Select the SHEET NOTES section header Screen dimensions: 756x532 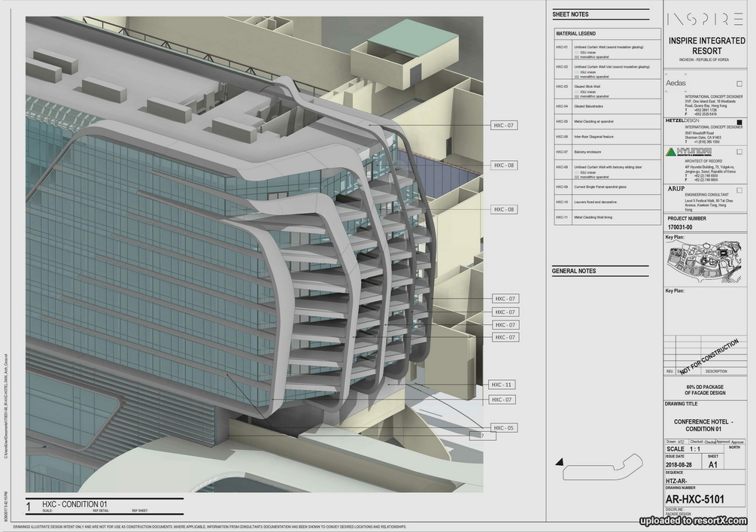pos(569,14)
